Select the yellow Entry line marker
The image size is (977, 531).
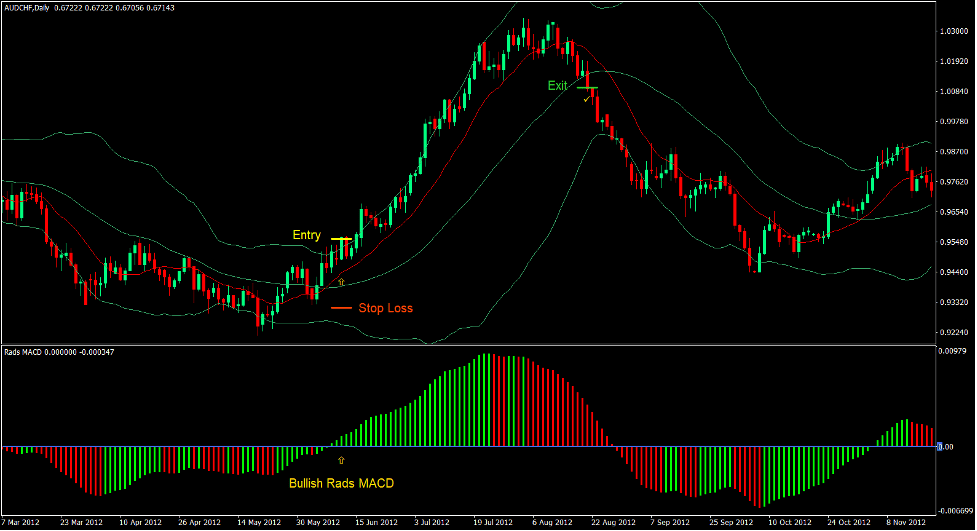click(341, 238)
